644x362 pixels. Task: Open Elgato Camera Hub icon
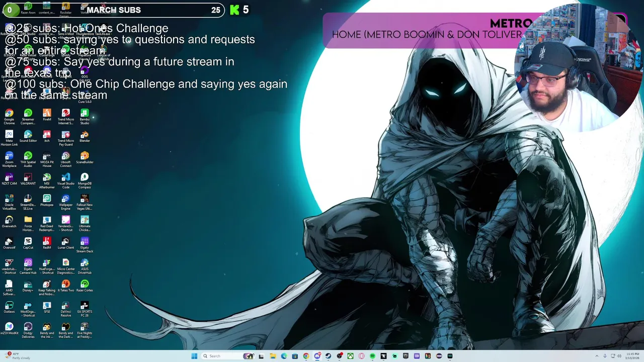point(28,266)
